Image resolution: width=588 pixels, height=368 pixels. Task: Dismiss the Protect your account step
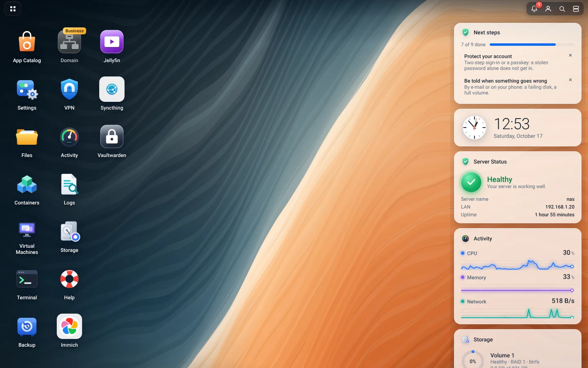click(x=570, y=55)
